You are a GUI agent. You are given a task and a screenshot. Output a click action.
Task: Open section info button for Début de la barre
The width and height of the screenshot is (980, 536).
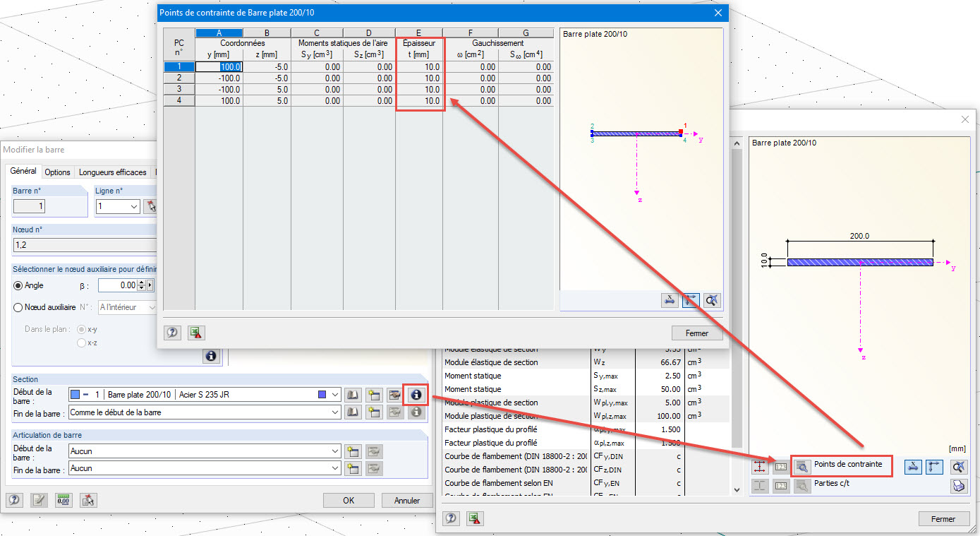(416, 394)
